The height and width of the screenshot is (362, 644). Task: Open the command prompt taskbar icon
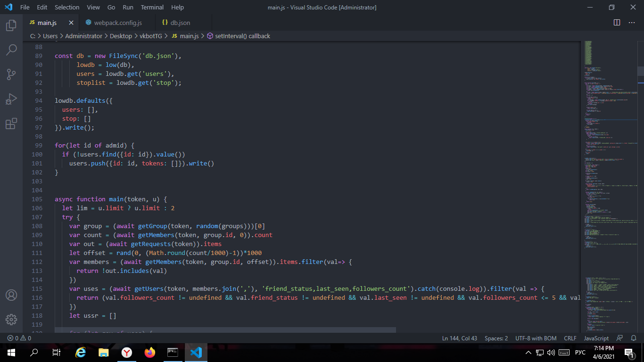click(x=173, y=353)
